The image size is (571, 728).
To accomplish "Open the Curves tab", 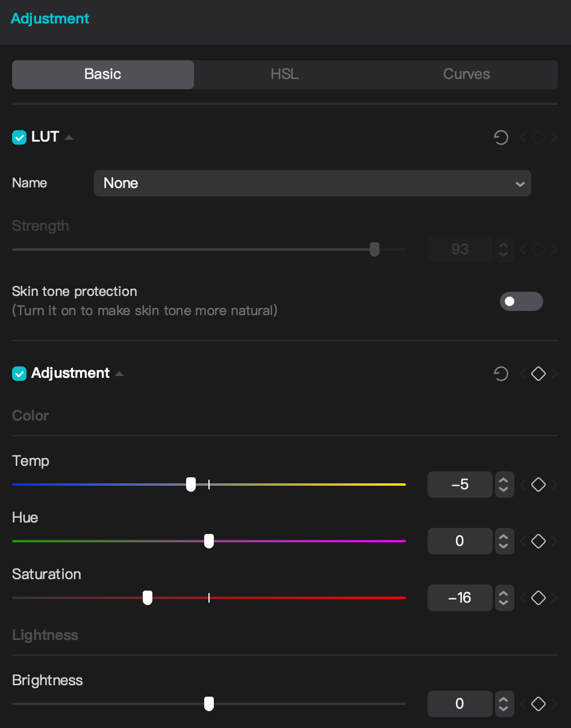I will [x=466, y=74].
